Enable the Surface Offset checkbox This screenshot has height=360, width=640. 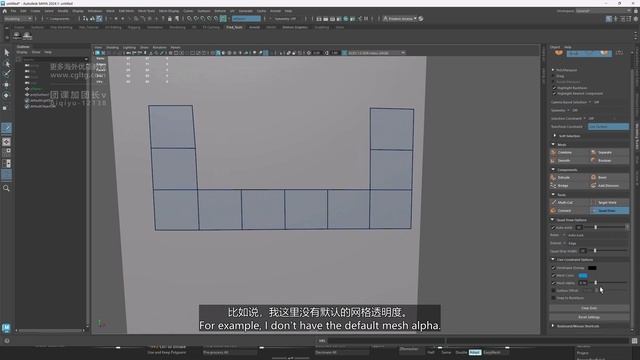pyautogui.click(x=553, y=291)
